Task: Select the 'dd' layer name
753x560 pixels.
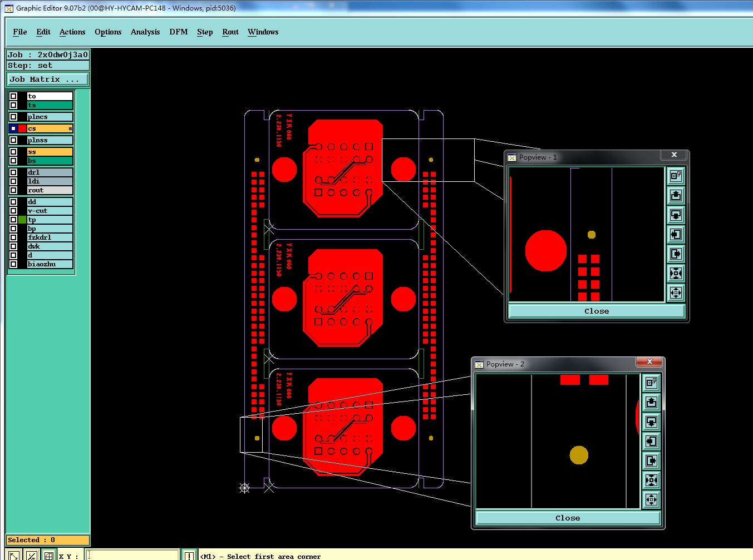Action: pyautogui.click(x=50, y=202)
